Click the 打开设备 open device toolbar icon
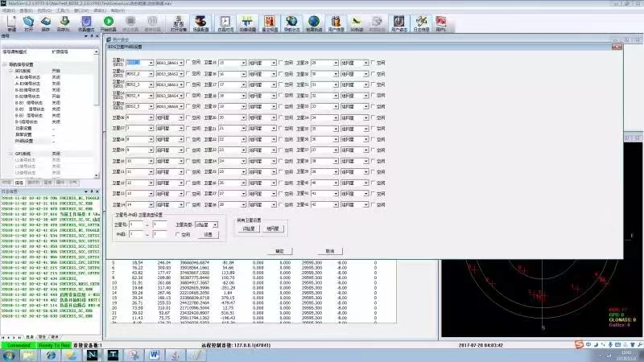Screen dimensions: 644x362 pos(178,23)
